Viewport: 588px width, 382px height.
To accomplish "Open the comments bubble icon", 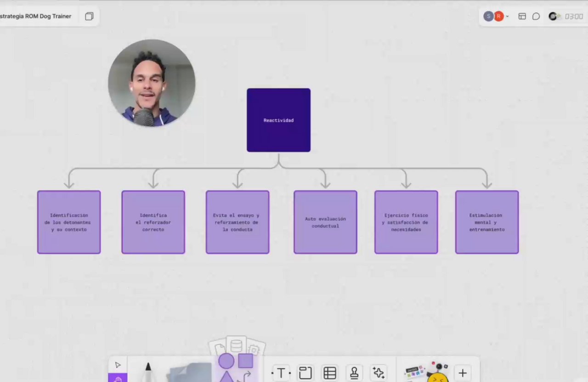I will tap(536, 17).
